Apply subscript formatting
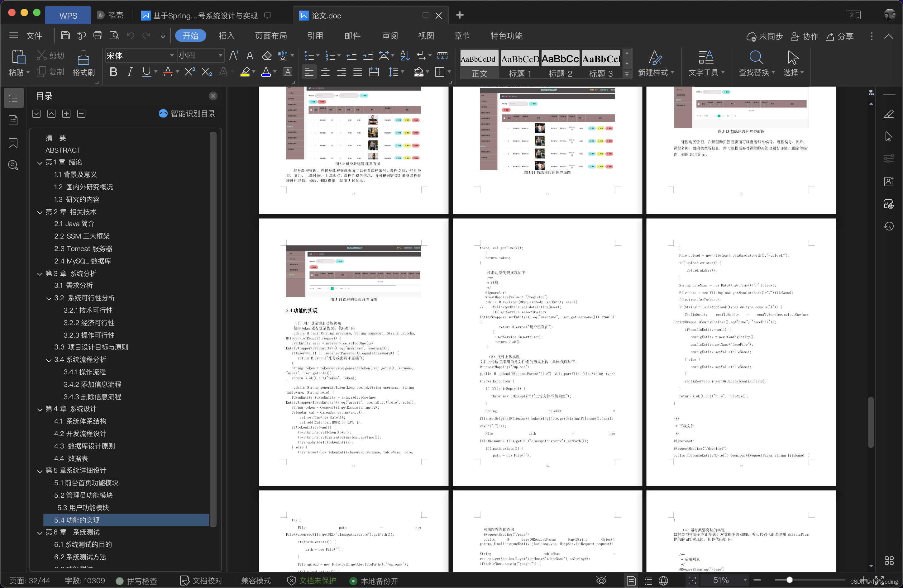Screen dimensions: 903x588 [x=207, y=72]
